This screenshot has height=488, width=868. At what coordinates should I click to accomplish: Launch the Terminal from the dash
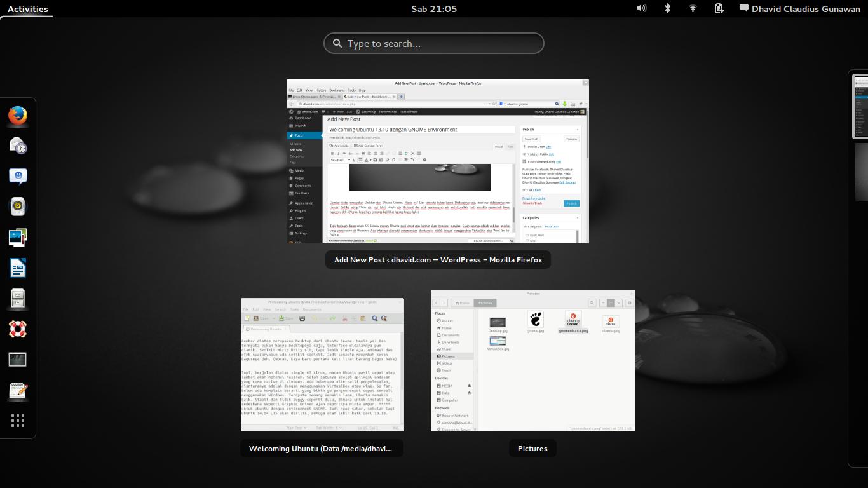coord(18,359)
